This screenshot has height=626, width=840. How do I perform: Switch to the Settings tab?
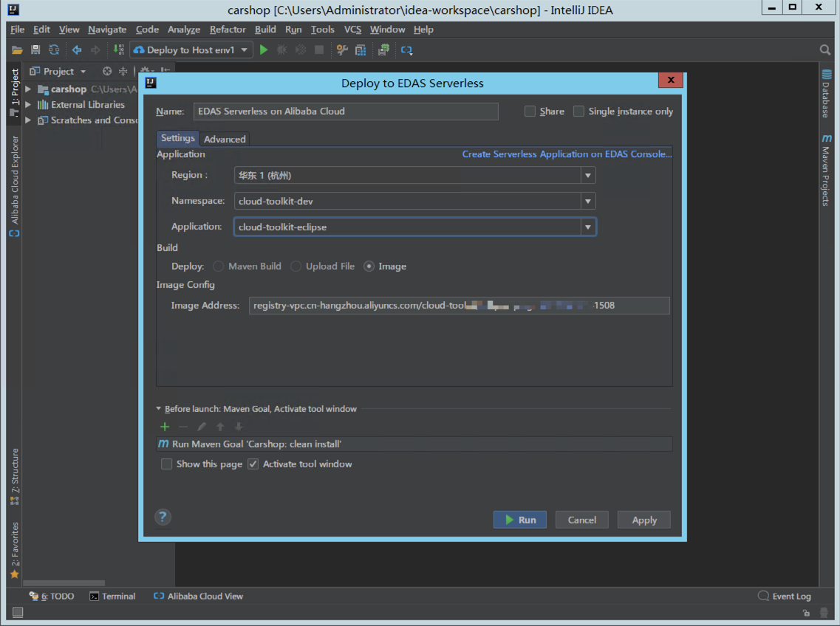178,138
